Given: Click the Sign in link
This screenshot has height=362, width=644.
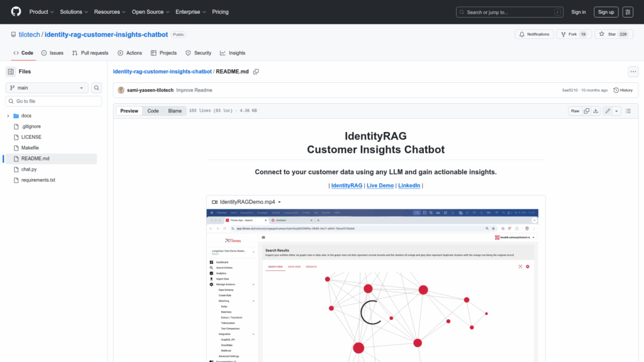Looking at the screenshot, I should (579, 12).
